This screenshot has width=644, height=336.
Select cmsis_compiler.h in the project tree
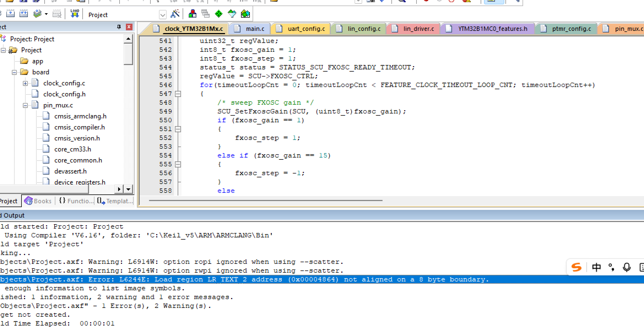coord(79,127)
